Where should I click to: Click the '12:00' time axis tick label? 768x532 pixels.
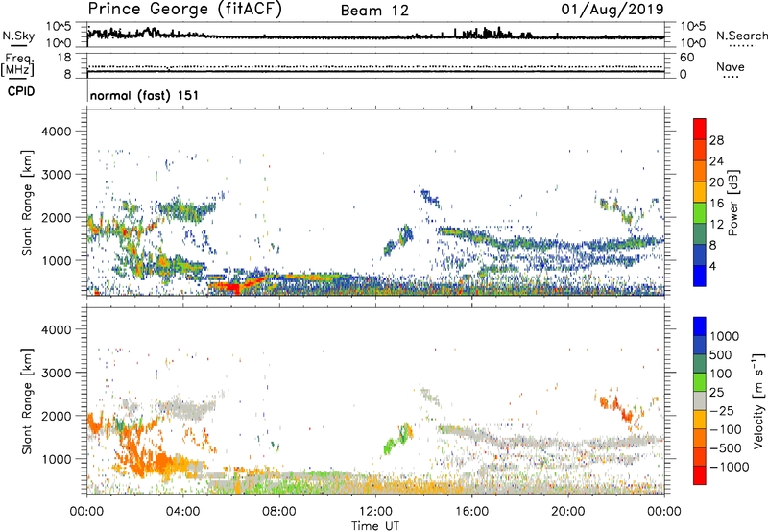pyautogui.click(x=375, y=512)
